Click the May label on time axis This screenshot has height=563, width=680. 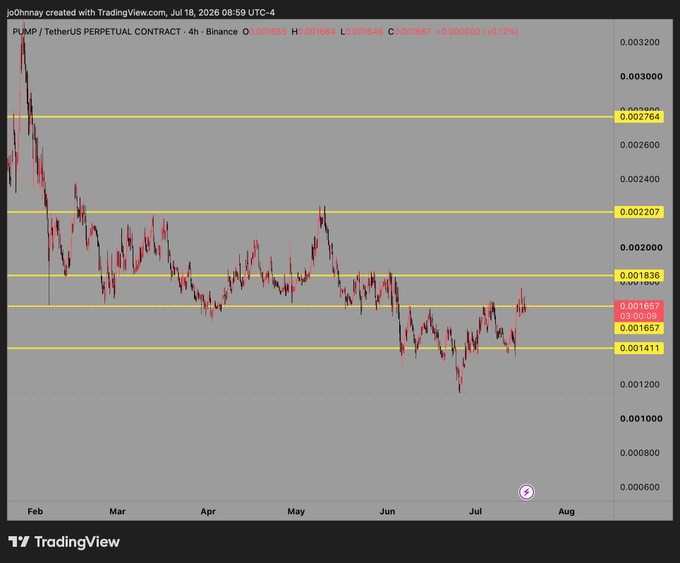[x=296, y=511]
